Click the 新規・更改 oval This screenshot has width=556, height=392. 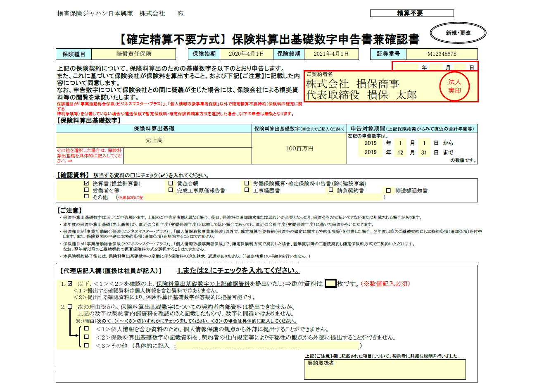(458, 33)
